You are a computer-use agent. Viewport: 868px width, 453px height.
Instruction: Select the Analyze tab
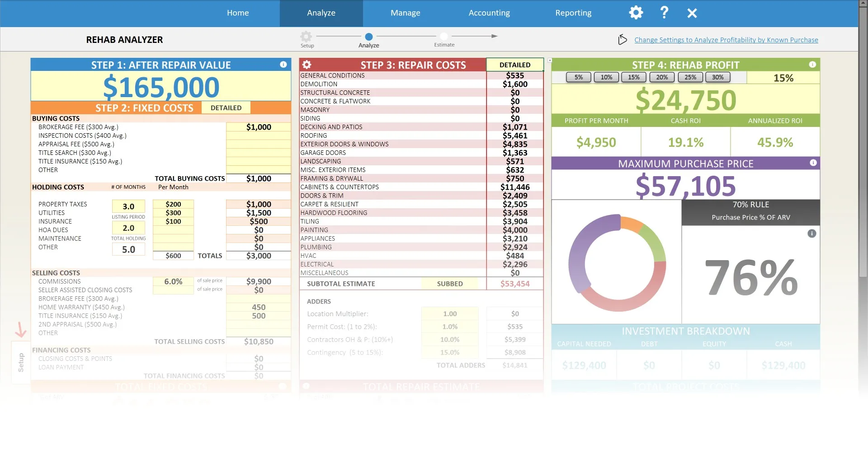pyautogui.click(x=321, y=13)
